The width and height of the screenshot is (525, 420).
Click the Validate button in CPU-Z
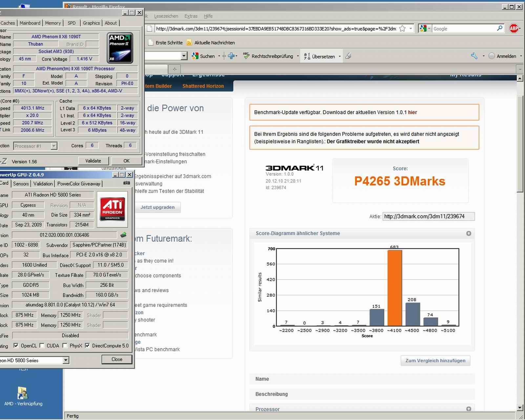[93, 161]
